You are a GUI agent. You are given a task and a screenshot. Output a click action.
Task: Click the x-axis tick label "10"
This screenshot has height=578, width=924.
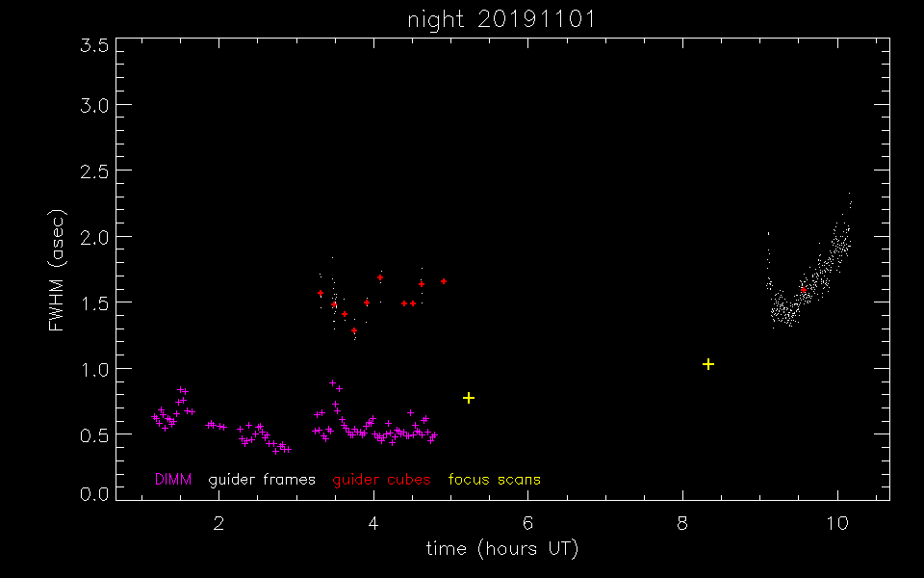[x=837, y=522]
